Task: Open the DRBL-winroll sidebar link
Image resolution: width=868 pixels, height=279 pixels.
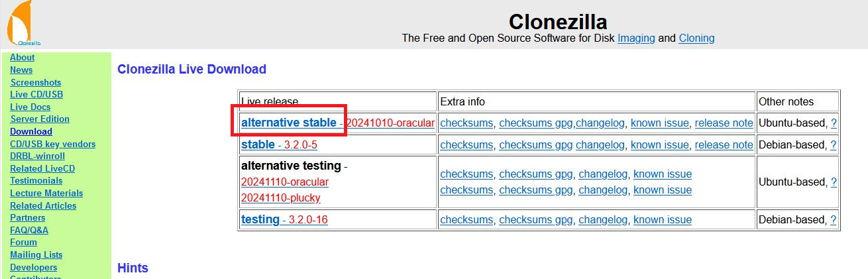Action: coord(38,156)
